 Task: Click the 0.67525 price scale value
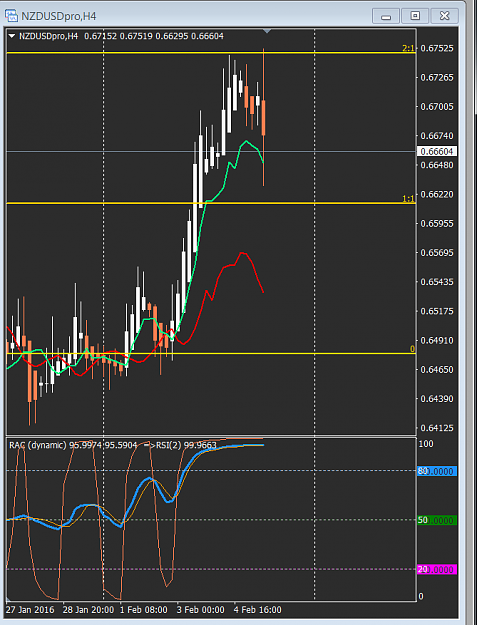coord(437,48)
